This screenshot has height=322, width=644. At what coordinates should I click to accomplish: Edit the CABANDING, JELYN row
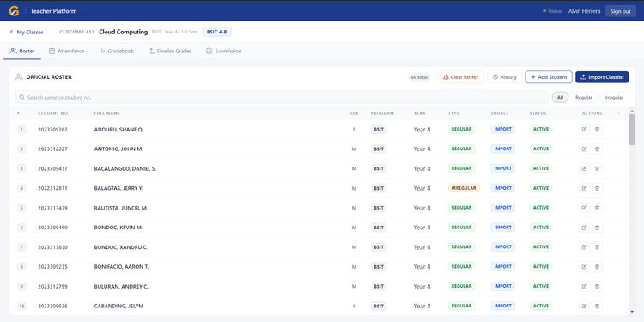coord(584,306)
